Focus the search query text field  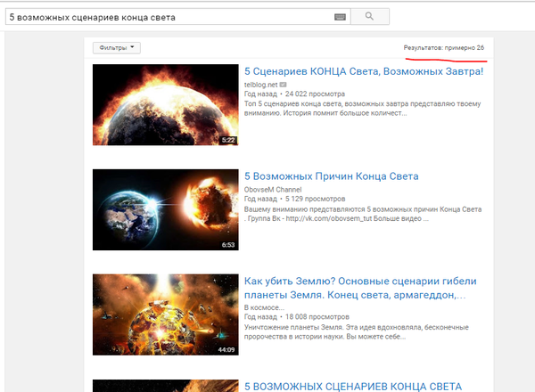point(169,17)
